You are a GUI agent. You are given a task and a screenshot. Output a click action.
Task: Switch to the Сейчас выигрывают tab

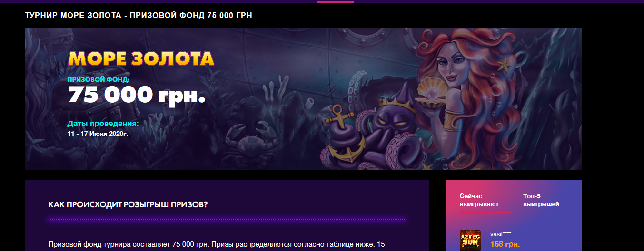coord(479,200)
